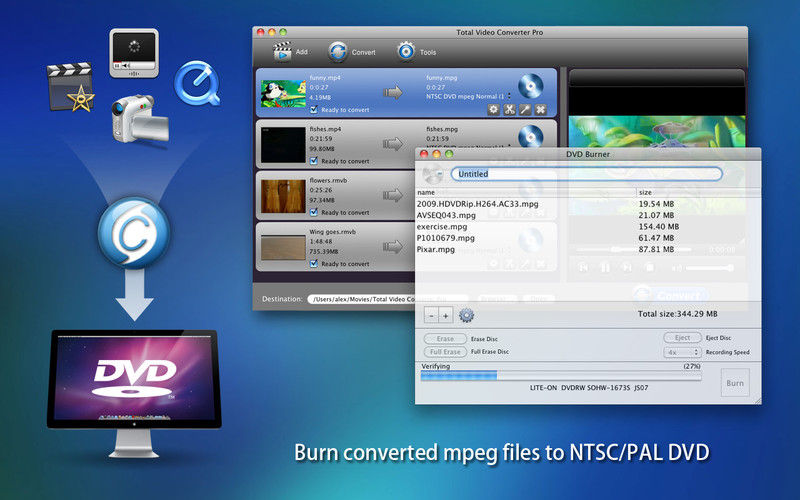Click the 154.40 MB size value
The height and width of the screenshot is (500, 800).
(x=659, y=227)
